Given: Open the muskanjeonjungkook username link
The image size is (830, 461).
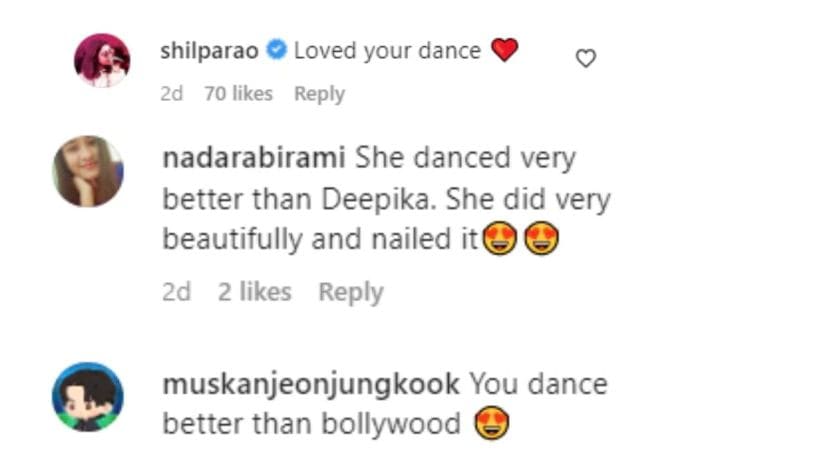Looking at the screenshot, I should pos(310,384).
